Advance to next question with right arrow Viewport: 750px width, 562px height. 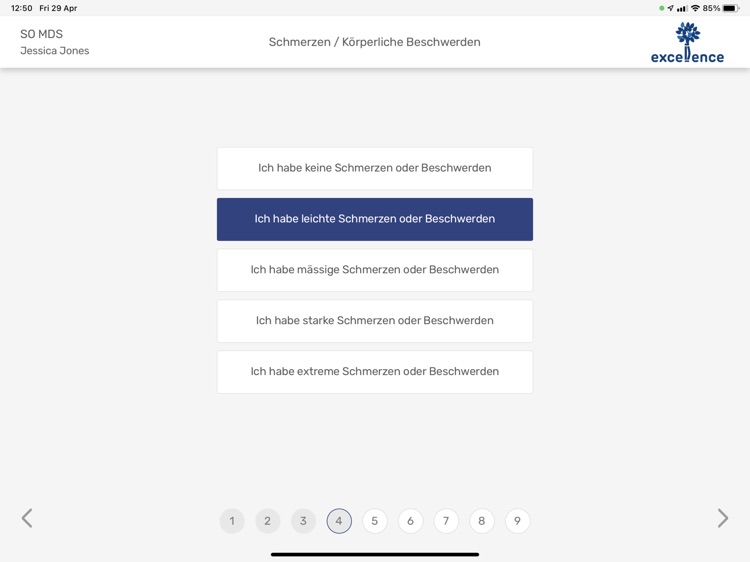[723, 518]
